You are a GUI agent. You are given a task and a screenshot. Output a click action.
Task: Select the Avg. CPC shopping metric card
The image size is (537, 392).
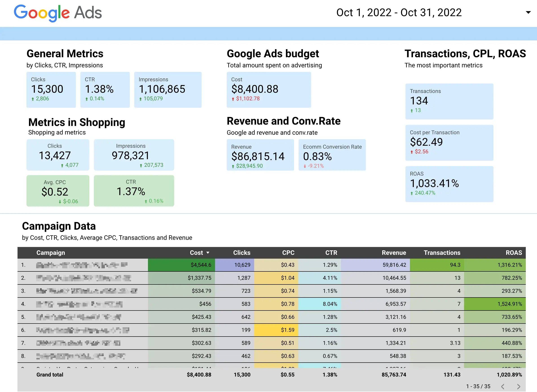point(58,191)
